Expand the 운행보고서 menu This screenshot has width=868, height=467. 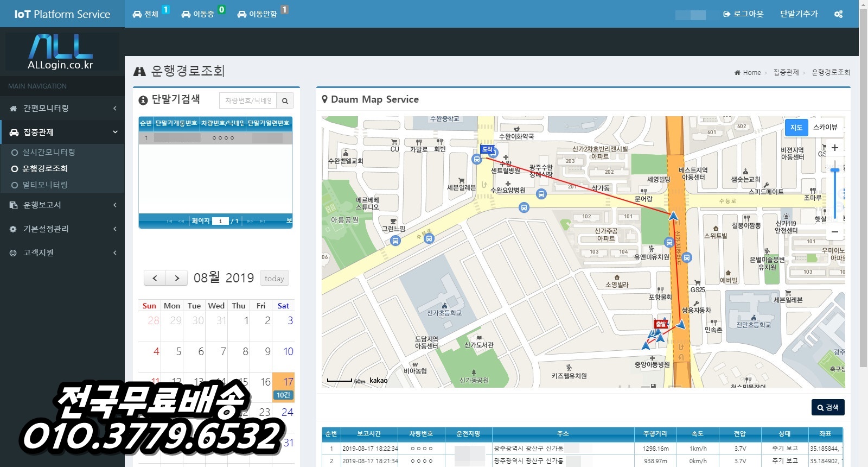tap(62, 205)
